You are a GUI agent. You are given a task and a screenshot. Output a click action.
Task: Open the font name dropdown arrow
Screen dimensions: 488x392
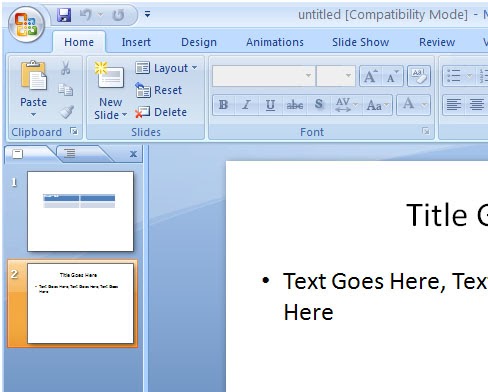308,76
